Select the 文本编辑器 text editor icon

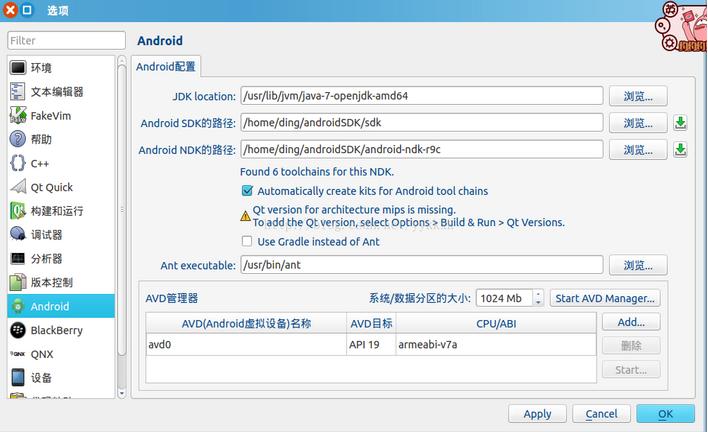coord(18,92)
